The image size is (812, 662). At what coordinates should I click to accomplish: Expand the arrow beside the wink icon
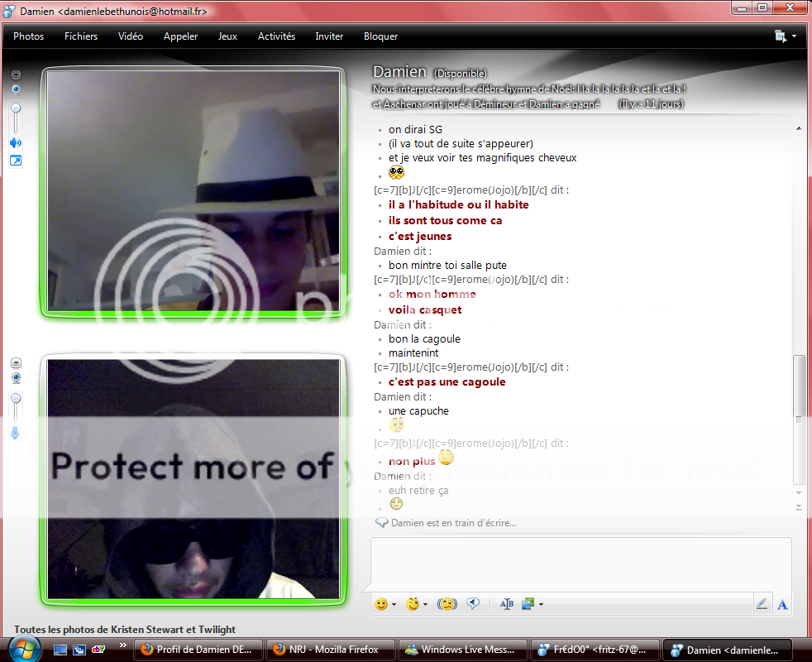[426, 604]
